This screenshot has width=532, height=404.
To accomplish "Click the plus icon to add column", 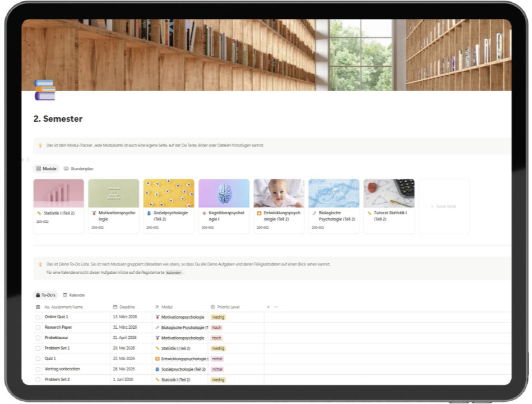I will click(268, 307).
